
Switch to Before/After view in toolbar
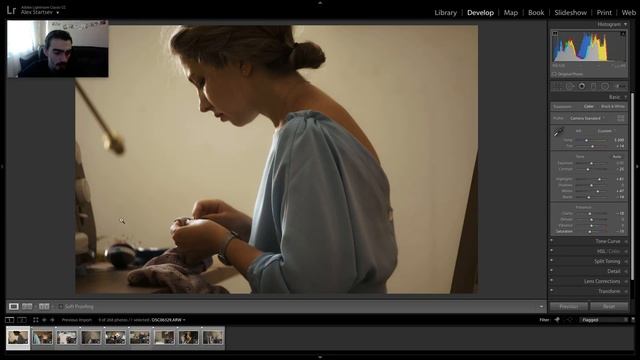pyautogui.click(x=44, y=306)
